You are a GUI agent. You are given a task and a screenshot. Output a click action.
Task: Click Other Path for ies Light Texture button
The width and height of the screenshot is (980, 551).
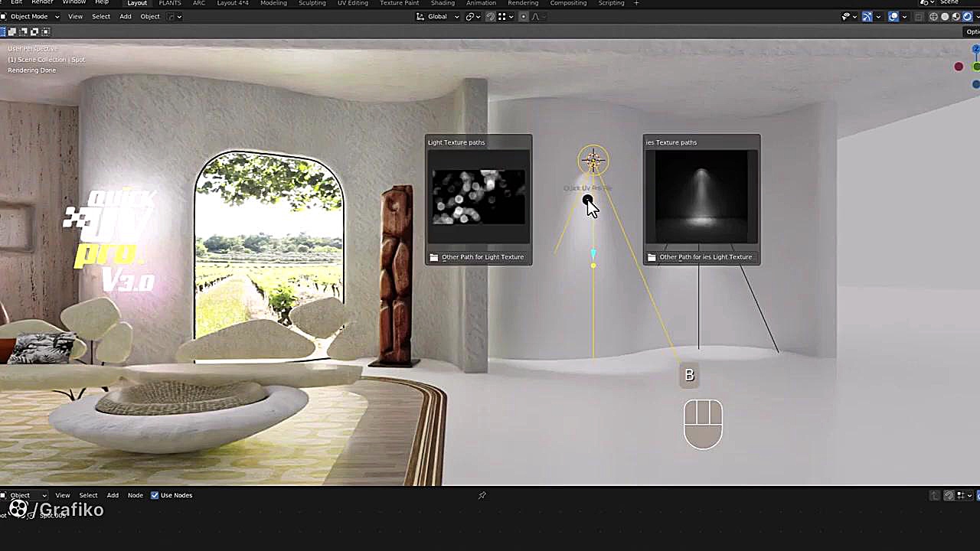(x=701, y=257)
